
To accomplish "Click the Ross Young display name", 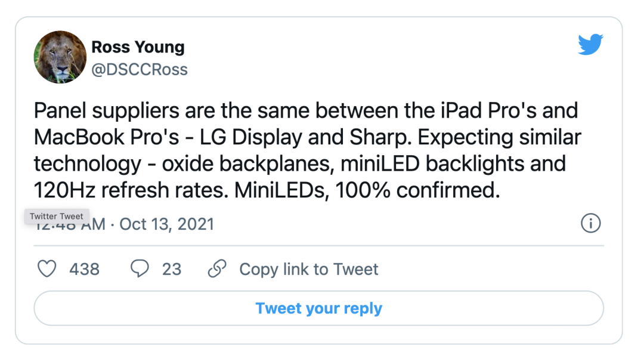I will click(138, 47).
